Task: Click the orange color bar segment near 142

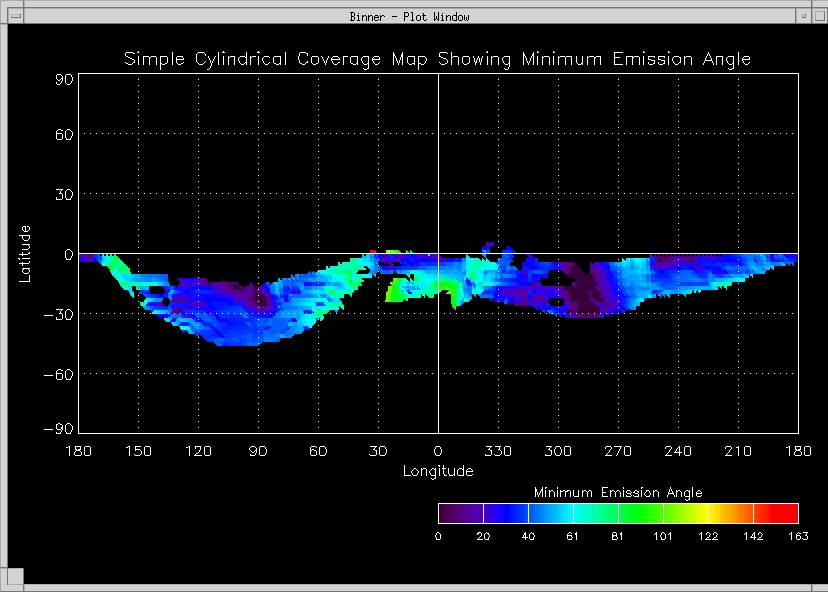Action: click(742, 514)
